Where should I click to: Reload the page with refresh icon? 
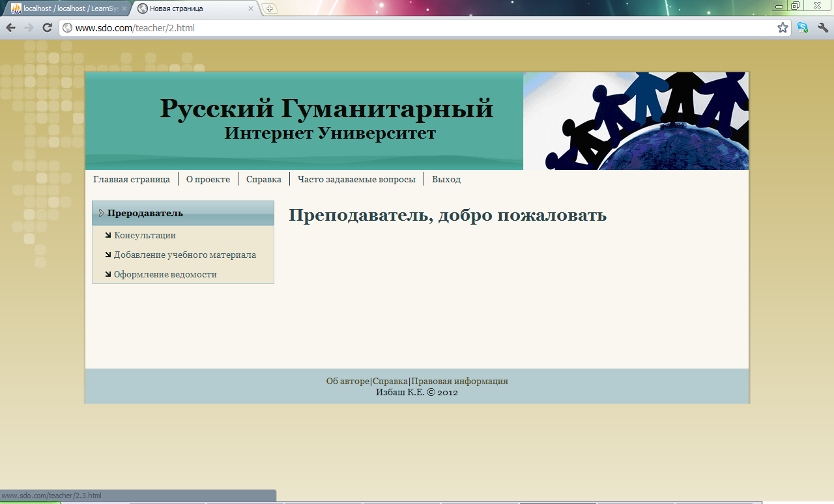pos(47,28)
